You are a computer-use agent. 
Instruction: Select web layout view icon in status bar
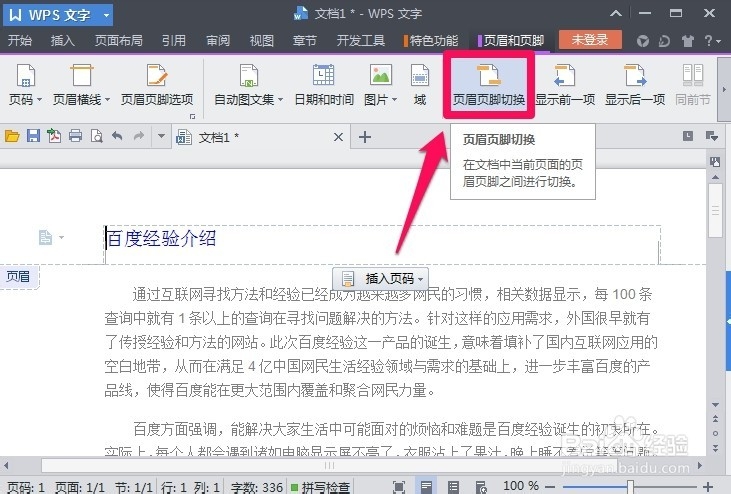pos(481,487)
